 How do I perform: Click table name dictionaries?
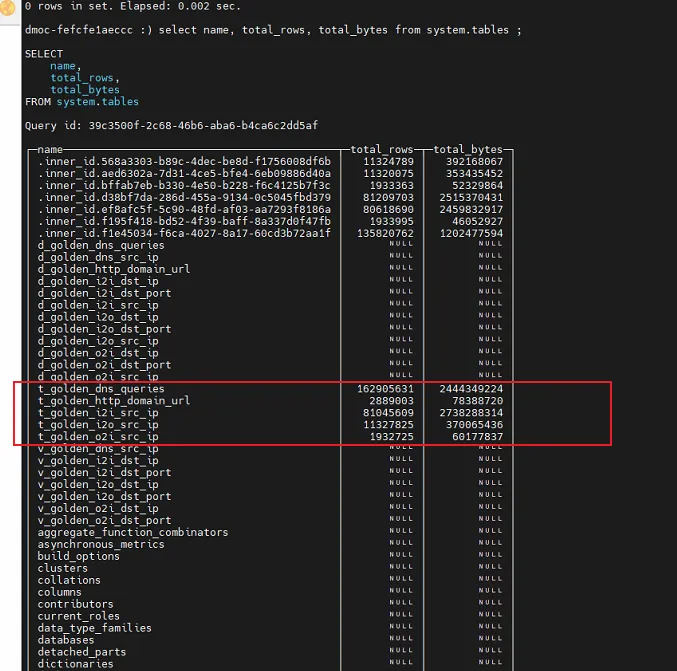[x=76, y=664]
